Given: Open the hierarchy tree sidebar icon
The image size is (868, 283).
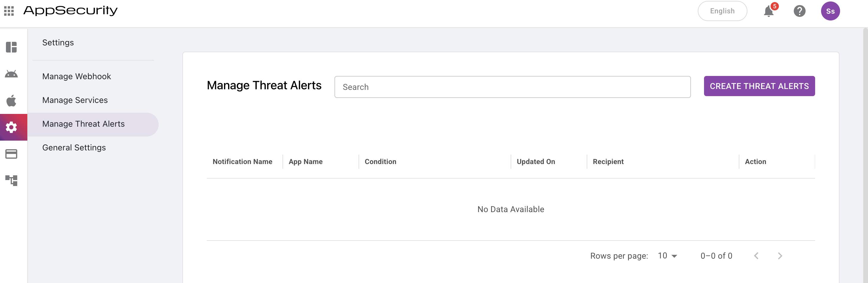Looking at the screenshot, I should tap(12, 181).
